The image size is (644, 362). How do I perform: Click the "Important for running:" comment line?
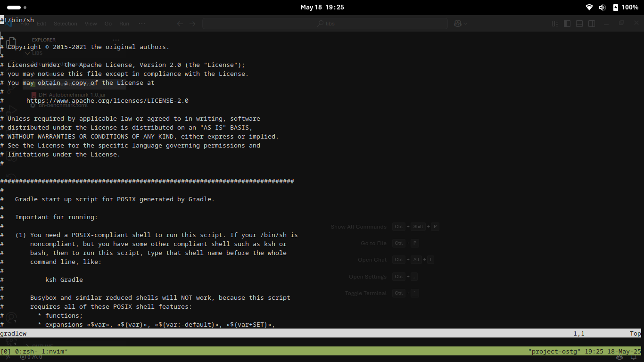[x=57, y=217]
